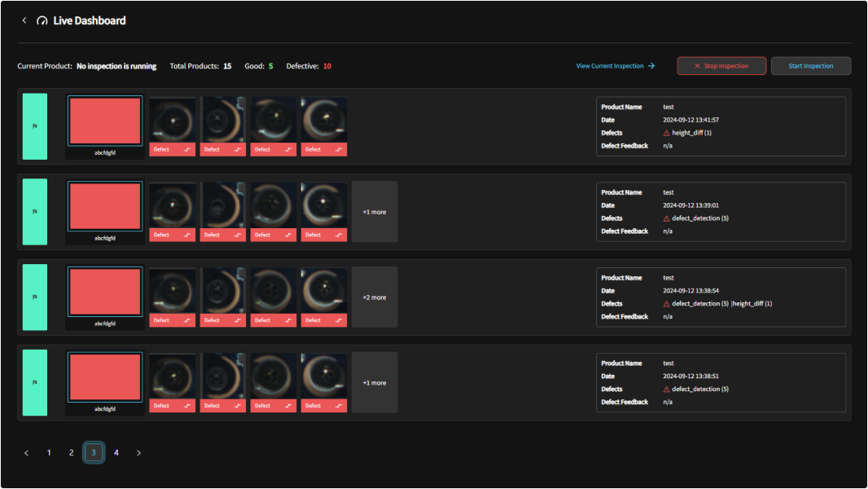Open the View Current Inspection link
The image size is (868, 489).
(x=615, y=66)
